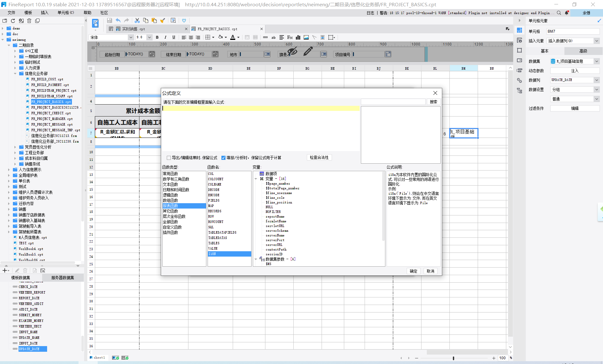Align cell text to center
The width and height of the screenshot is (603, 364).
coord(191,37)
